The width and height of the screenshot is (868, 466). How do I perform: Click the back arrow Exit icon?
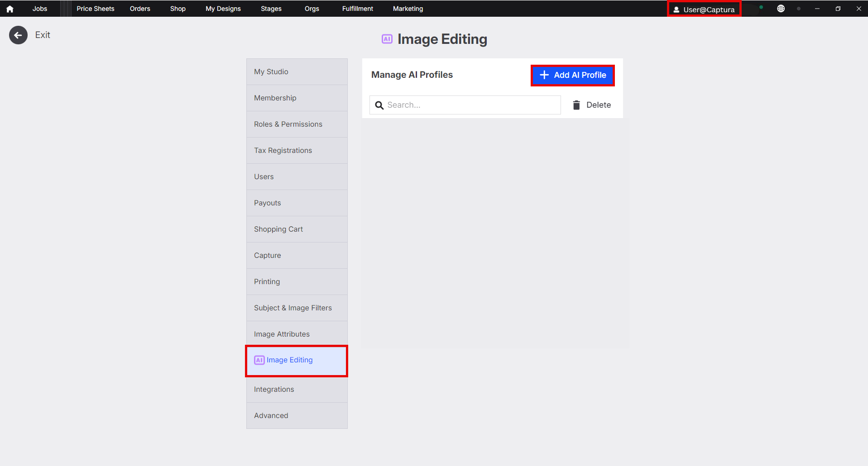tap(18, 35)
